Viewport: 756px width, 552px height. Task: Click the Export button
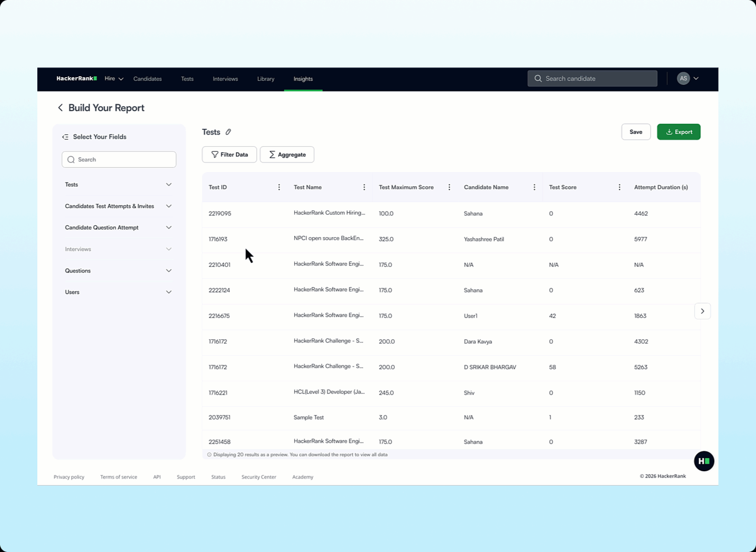pos(679,132)
